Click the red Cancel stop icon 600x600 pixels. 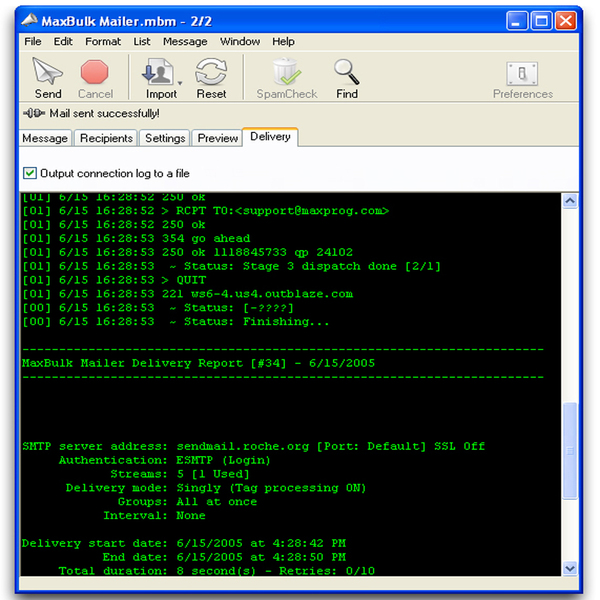95,72
